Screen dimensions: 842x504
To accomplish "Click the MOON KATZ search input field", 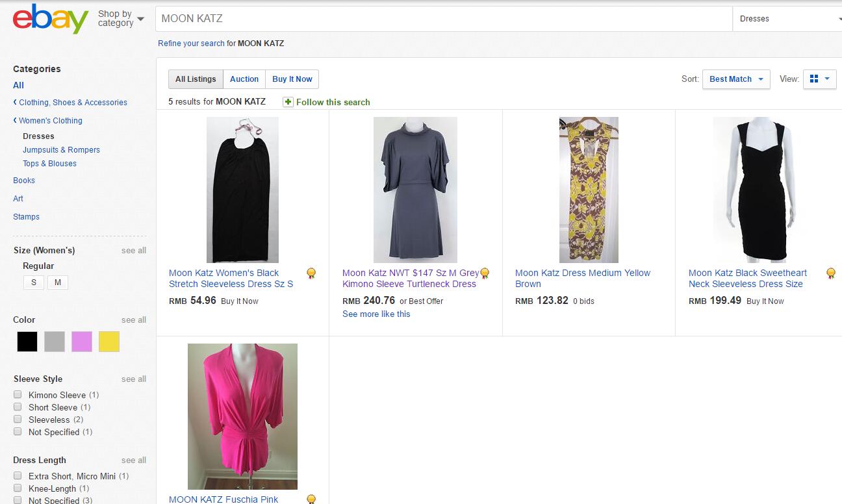I will [444, 19].
